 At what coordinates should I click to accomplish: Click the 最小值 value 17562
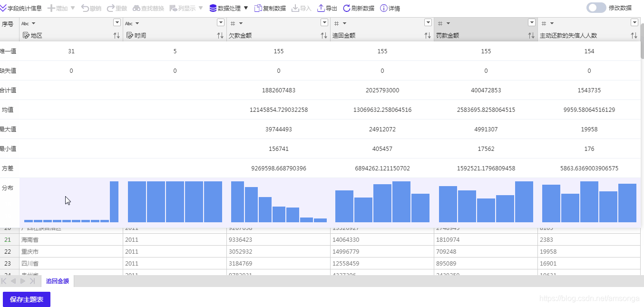(486, 149)
